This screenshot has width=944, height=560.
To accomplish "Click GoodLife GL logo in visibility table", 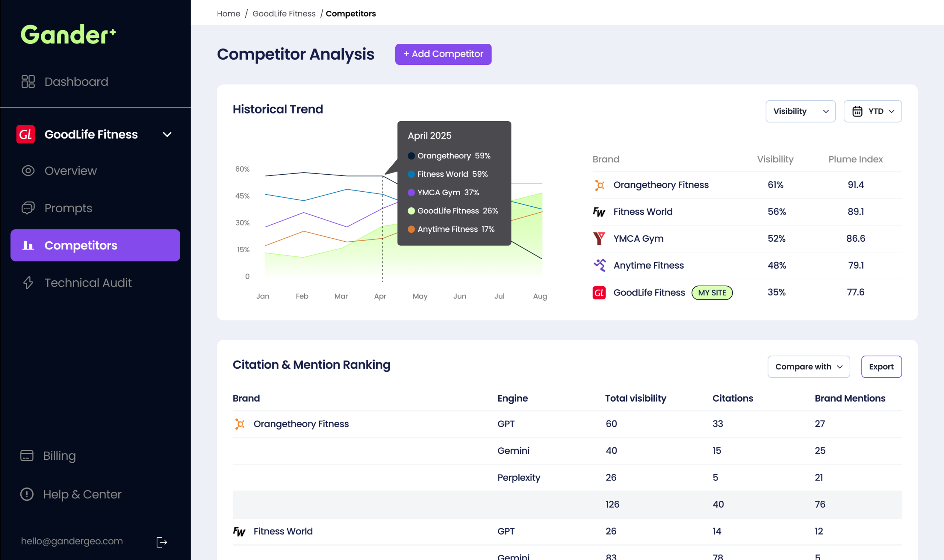I will click(x=599, y=293).
